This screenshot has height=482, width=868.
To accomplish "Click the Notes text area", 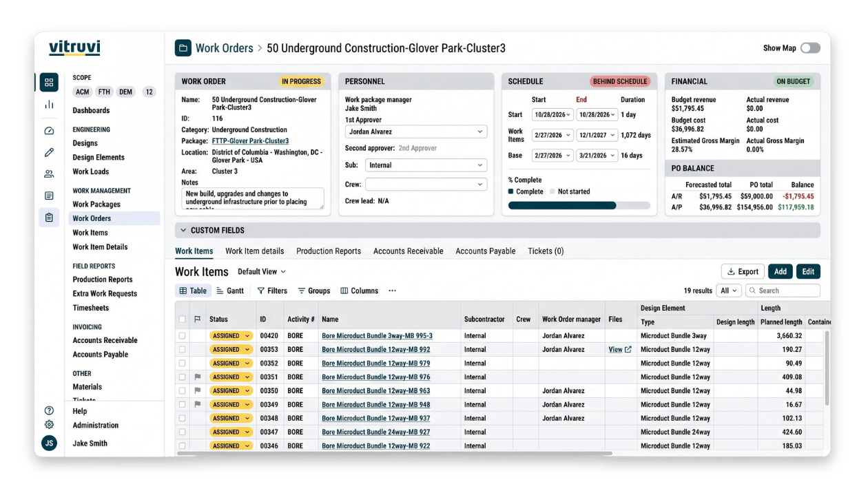I will click(x=254, y=198).
